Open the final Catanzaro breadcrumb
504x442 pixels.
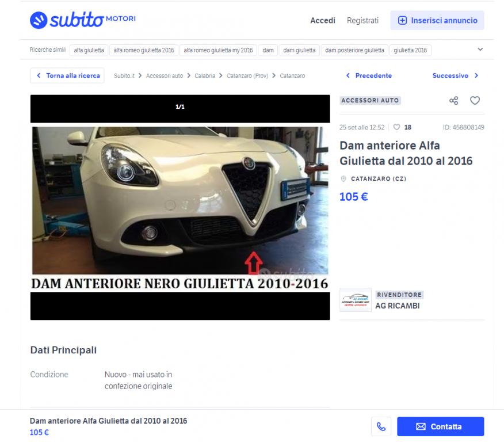point(292,76)
